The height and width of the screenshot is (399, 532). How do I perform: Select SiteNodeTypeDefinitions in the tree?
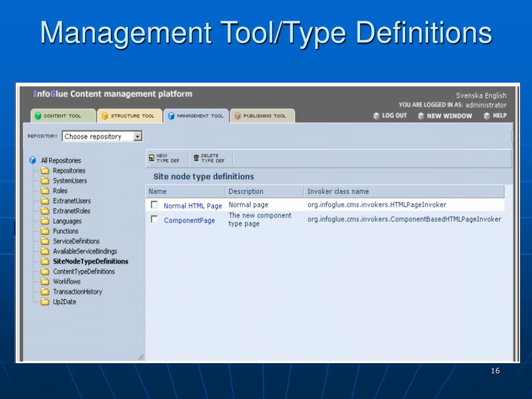[x=90, y=262]
